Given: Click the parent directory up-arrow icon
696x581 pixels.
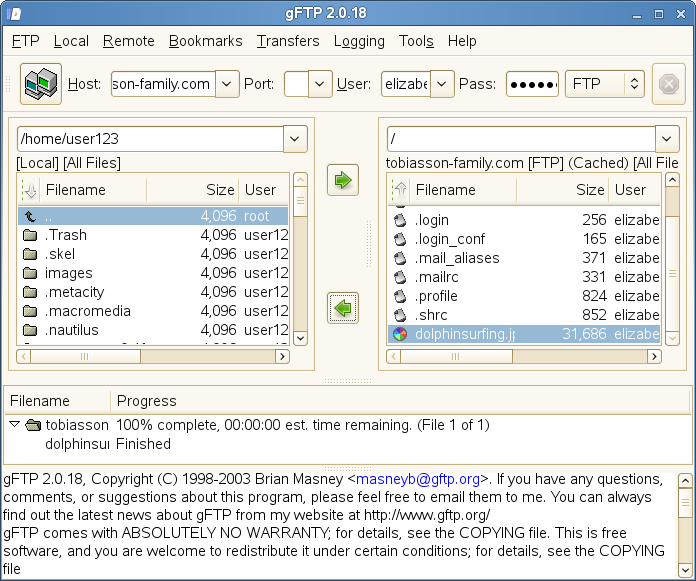Looking at the screenshot, I should (30, 216).
